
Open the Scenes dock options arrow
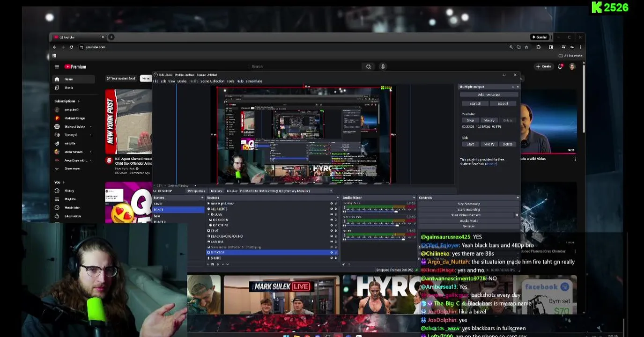[203, 198]
